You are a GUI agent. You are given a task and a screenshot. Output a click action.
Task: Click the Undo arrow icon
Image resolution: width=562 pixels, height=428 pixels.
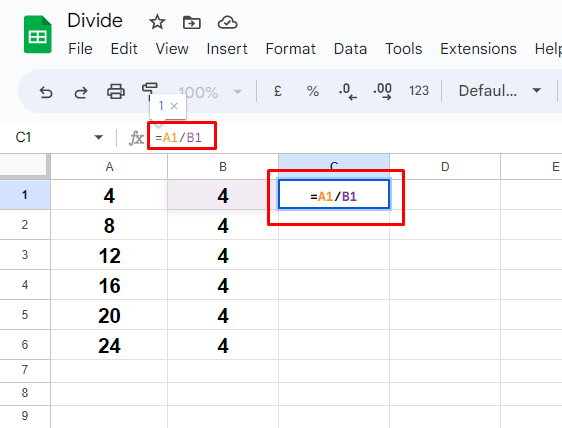(46, 92)
